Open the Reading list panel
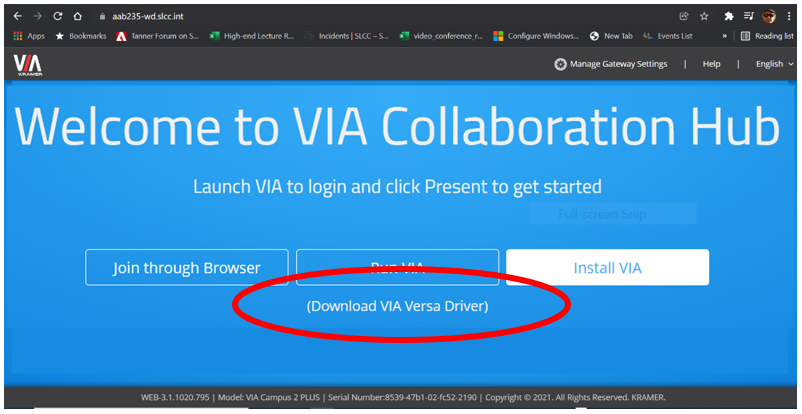 [x=767, y=36]
